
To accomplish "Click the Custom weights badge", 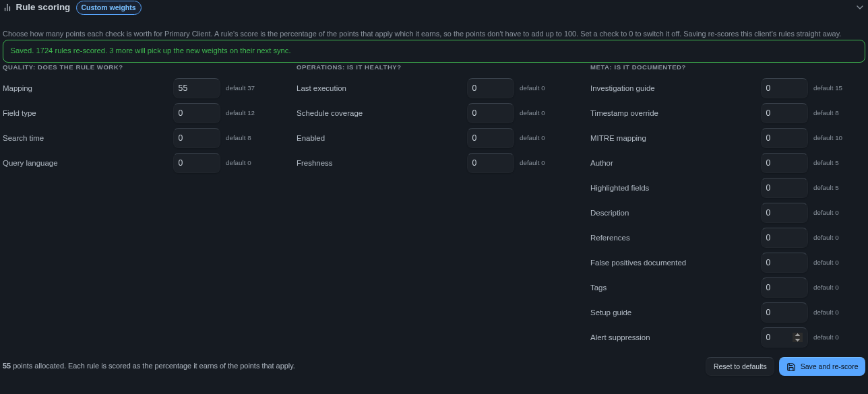I will click(108, 8).
